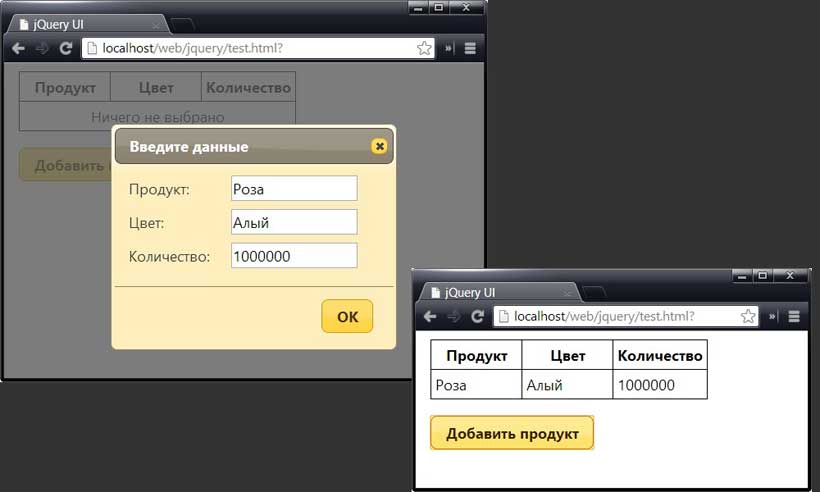Reload the page in the left browser window

[x=65, y=49]
